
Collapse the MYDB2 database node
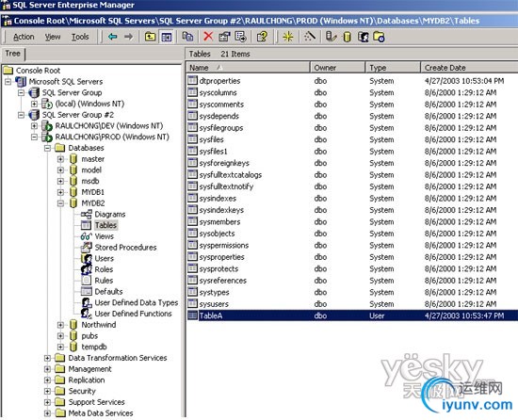click(60, 203)
